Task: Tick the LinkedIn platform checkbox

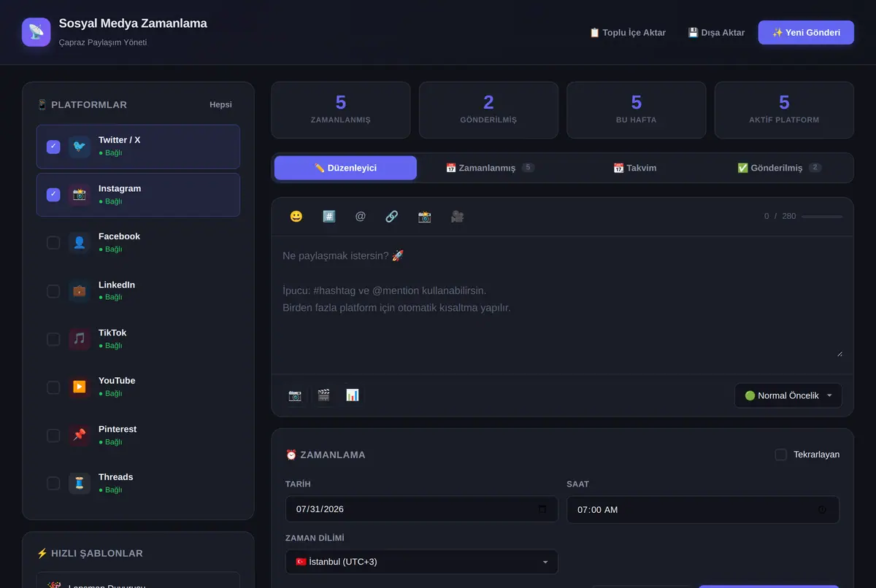Action: (x=53, y=291)
